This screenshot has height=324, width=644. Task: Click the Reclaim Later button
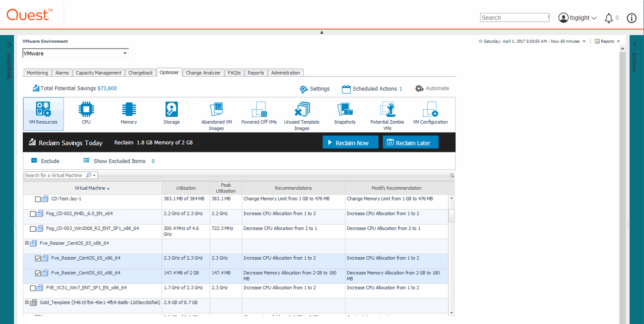411,143
